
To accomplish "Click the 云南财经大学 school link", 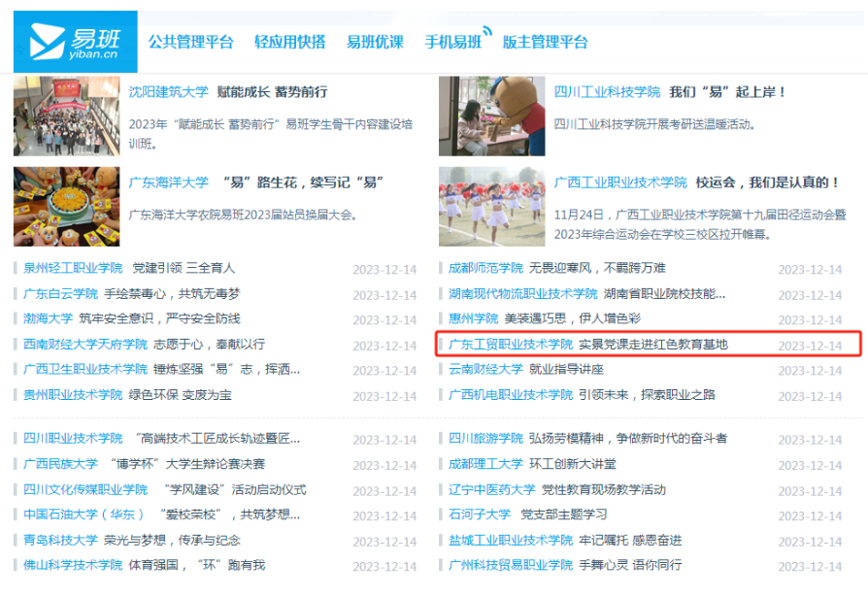I will tap(485, 369).
